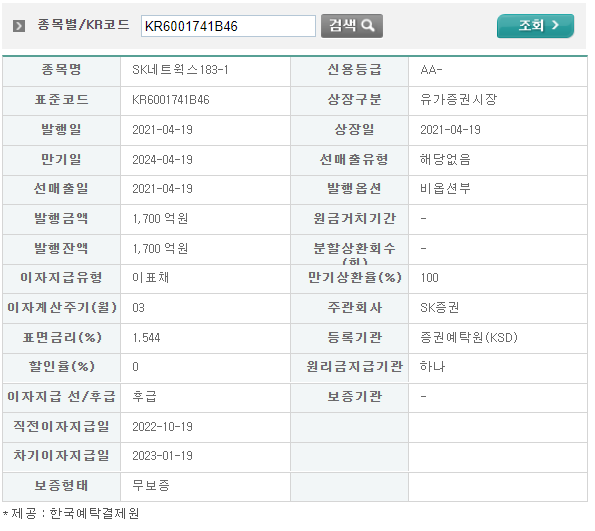
Task: Click the 표면금리(%) row label
Action: 62,337
